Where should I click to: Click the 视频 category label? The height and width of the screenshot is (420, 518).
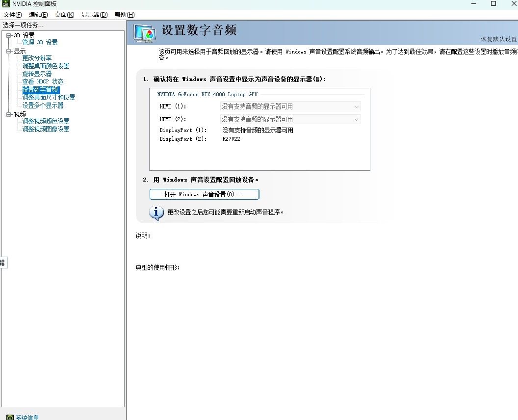pyautogui.click(x=20, y=114)
